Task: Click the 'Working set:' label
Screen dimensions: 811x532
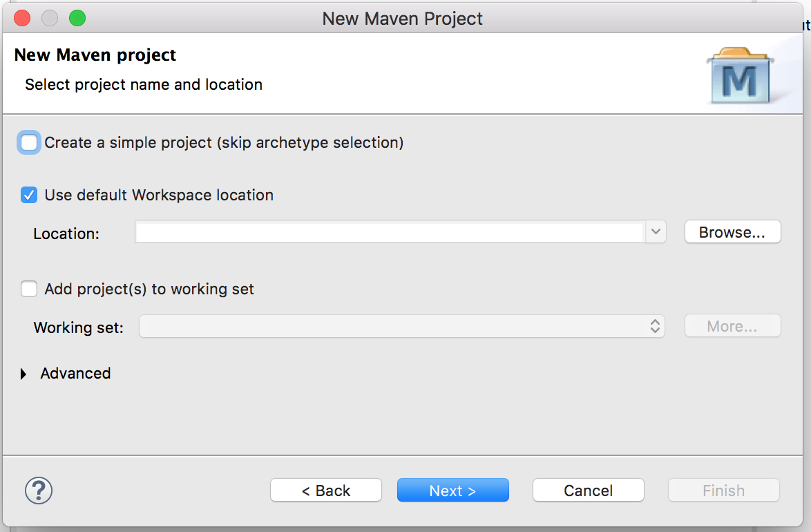Action: 79,327
